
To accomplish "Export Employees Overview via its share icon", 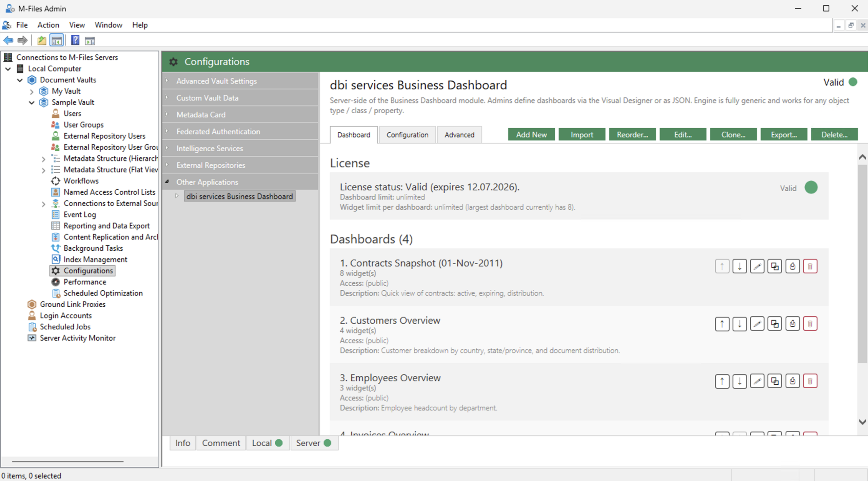I will coord(792,381).
